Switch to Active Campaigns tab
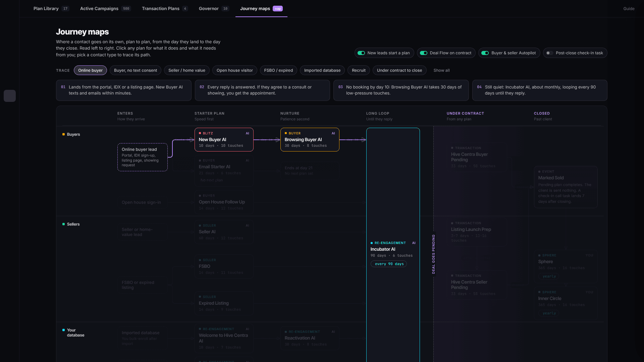 pos(105,9)
